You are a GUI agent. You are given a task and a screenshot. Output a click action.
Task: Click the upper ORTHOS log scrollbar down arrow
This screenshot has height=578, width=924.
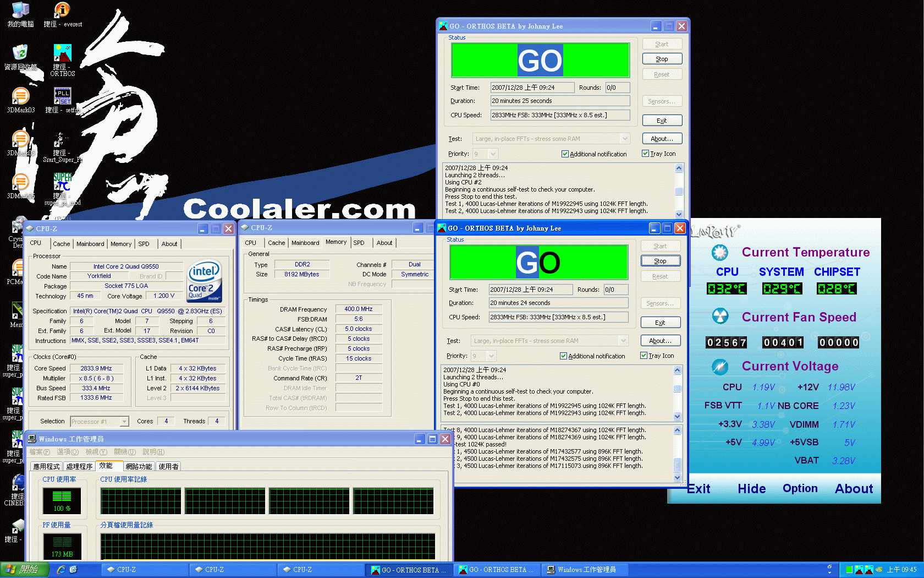[679, 214]
